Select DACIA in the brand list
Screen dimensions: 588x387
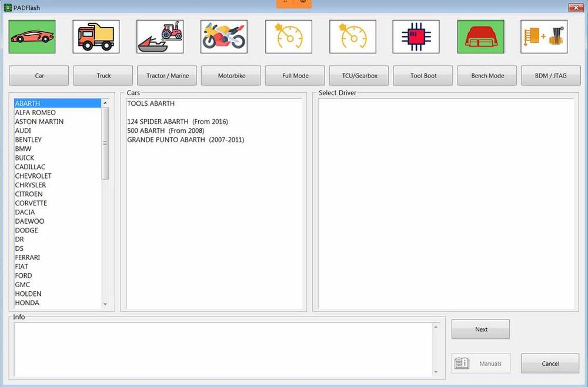58,212
